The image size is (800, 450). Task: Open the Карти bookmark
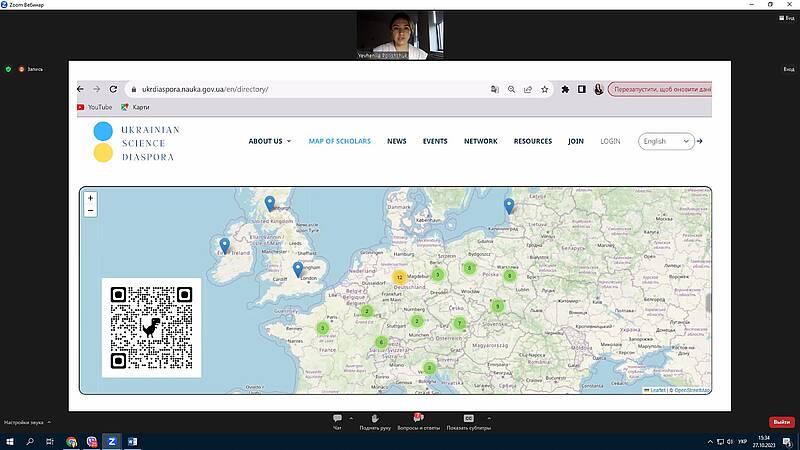click(135, 107)
